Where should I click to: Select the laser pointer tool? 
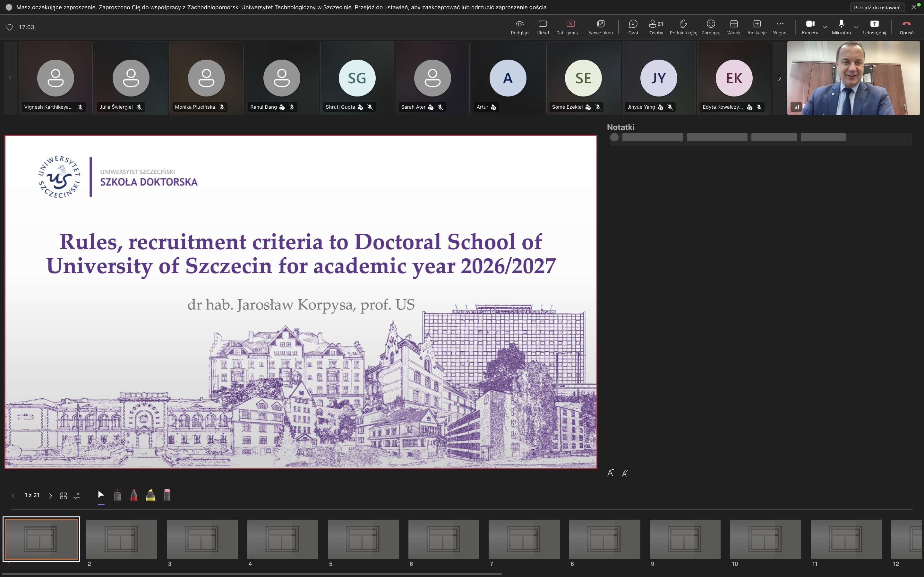[118, 495]
